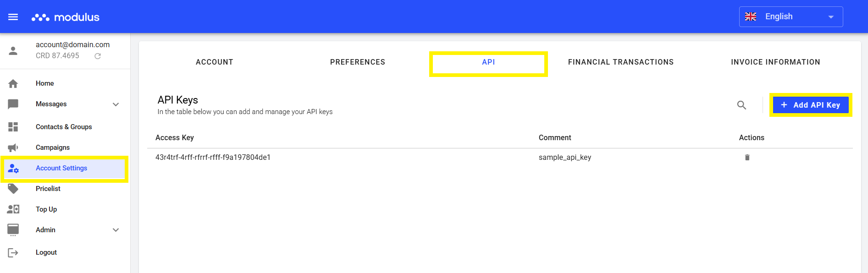The width and height of the screenshot is (868, 273).
Task: Click the Campaigns megaphone icon
Action: click(13, 147)
